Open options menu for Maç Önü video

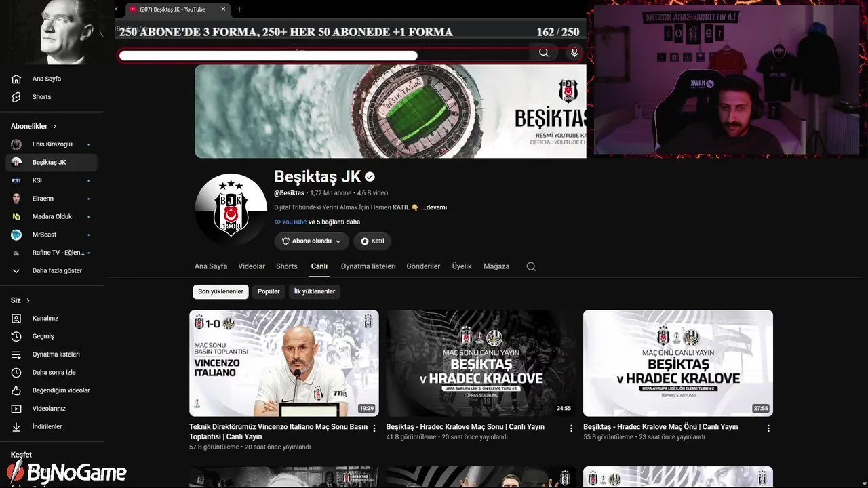pos(768,428)
